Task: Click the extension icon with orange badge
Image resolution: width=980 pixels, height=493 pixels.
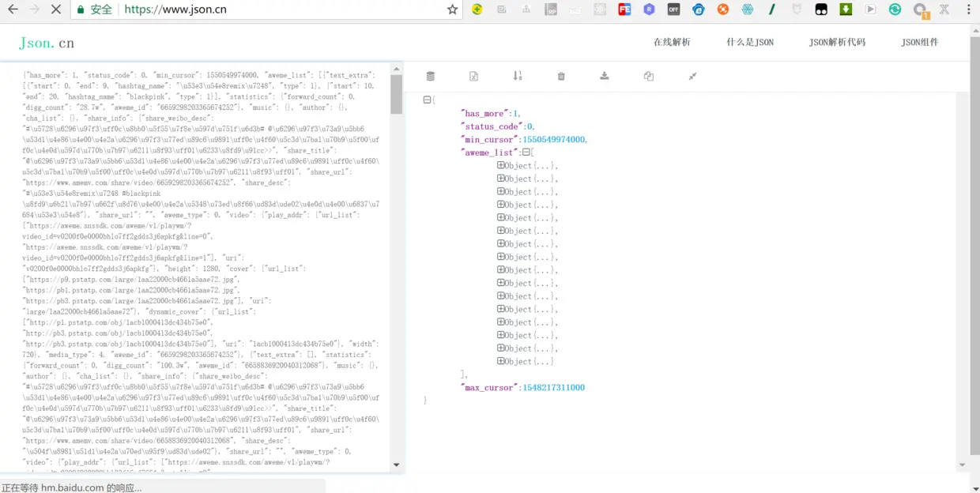Action: point(921,10)
